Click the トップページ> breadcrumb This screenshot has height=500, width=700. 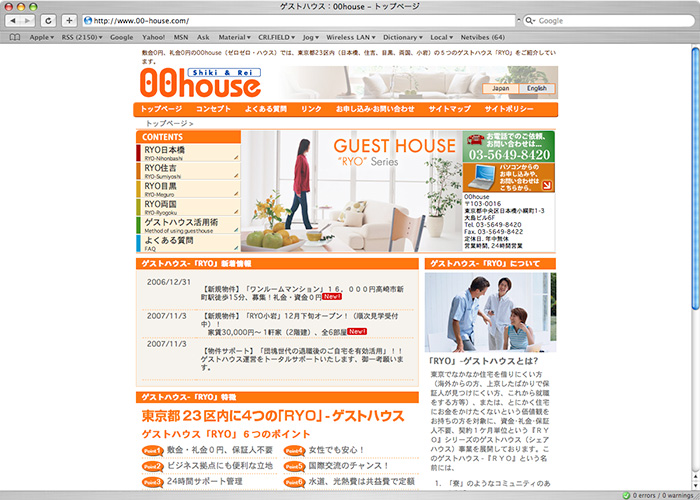click(x=169, y=124)
